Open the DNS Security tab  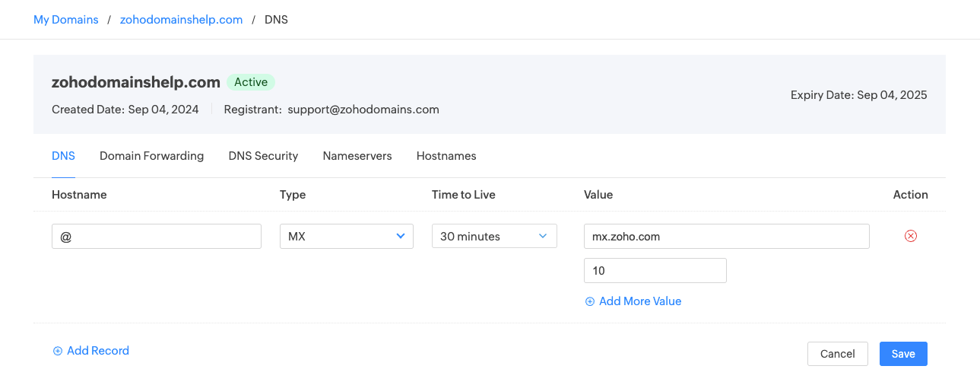pos(263,156)
